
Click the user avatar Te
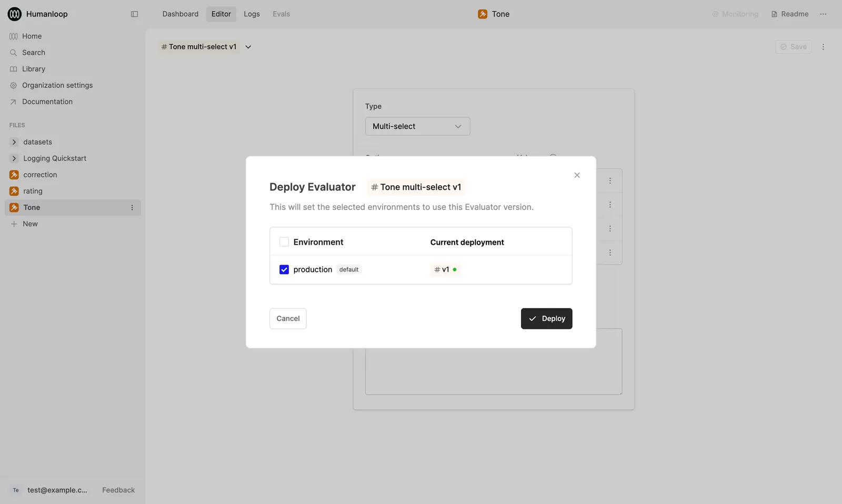(x=16, y=490)
